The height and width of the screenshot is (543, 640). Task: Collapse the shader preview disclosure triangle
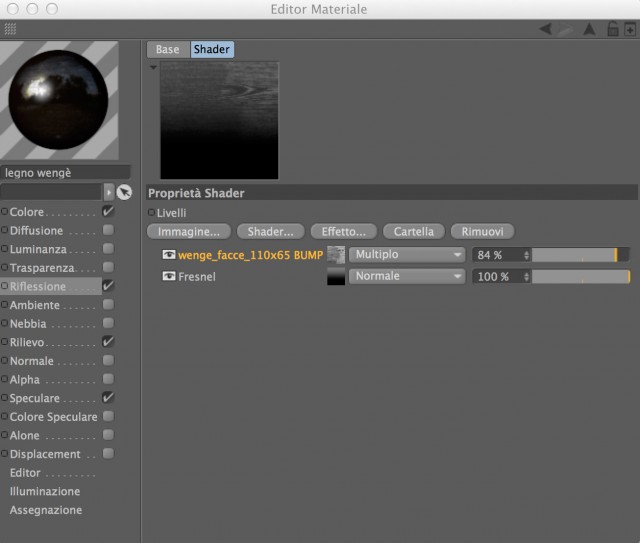(x=153, y=67)
